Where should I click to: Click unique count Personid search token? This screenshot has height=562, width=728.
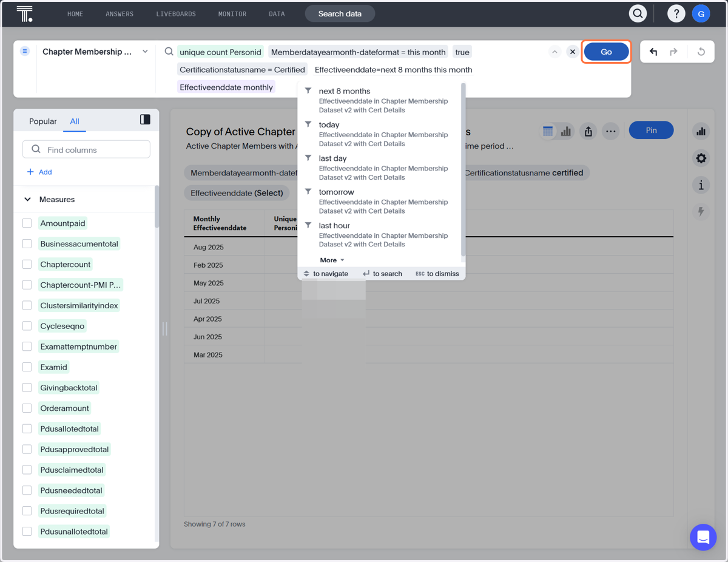[x=220, y=52]
